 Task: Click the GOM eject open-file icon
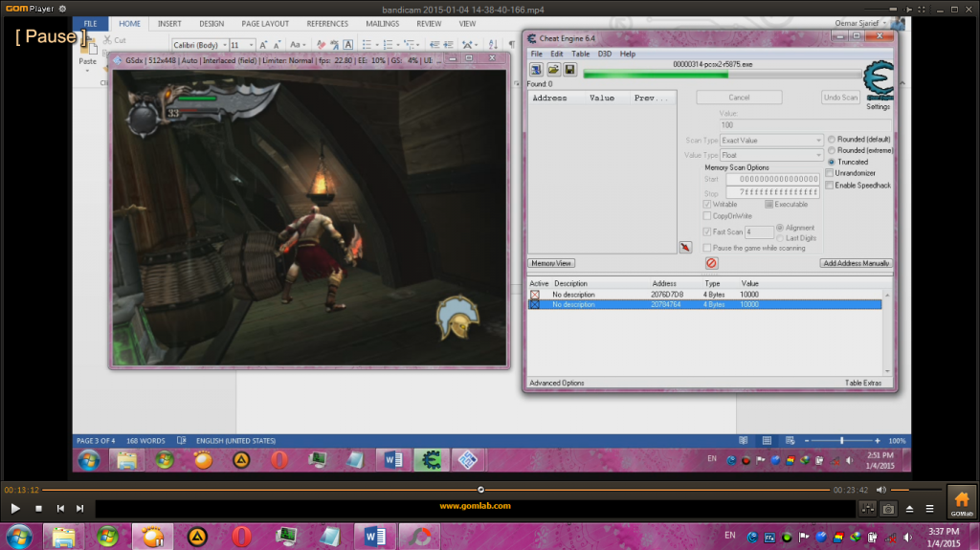[x=909, y=510]
